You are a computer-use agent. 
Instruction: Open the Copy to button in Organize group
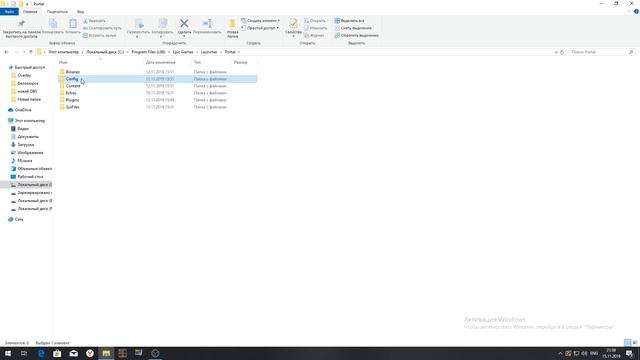[162, 28]
